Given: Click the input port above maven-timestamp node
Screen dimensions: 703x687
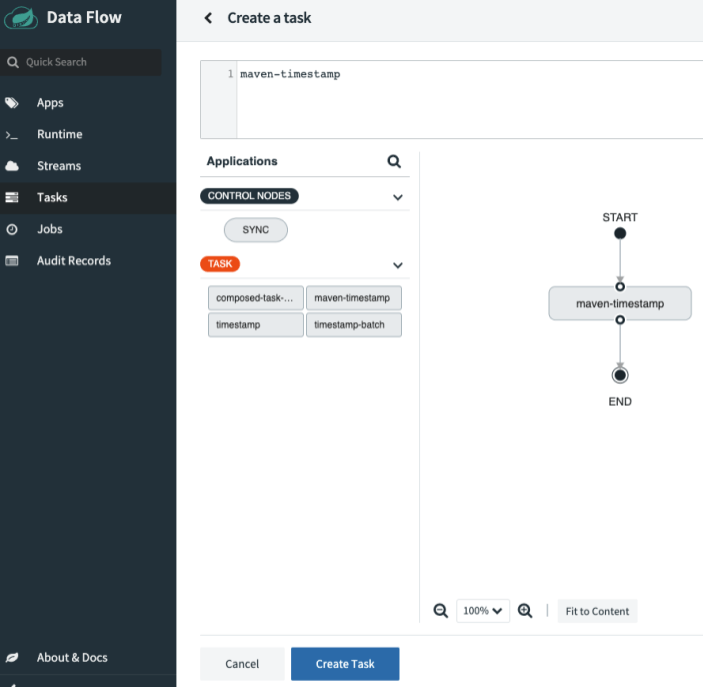Looking at the screenshot, I should [x=620, y=287].
